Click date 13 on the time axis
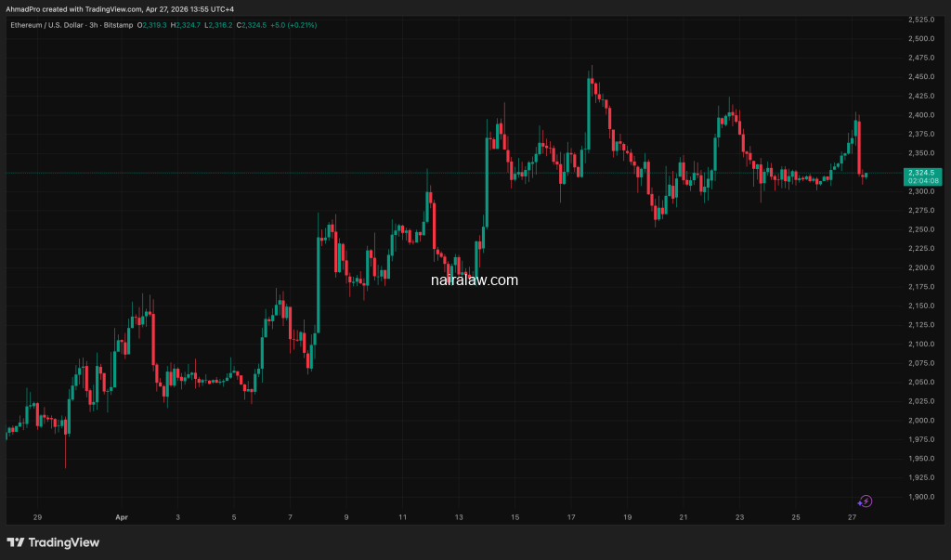 point(458,515)
